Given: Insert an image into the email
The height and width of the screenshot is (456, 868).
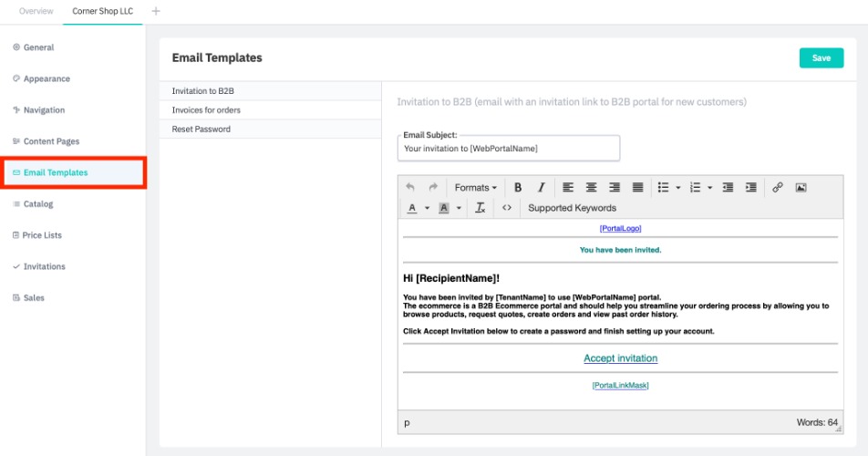Looking at the screenshot, I should (801, 188).
